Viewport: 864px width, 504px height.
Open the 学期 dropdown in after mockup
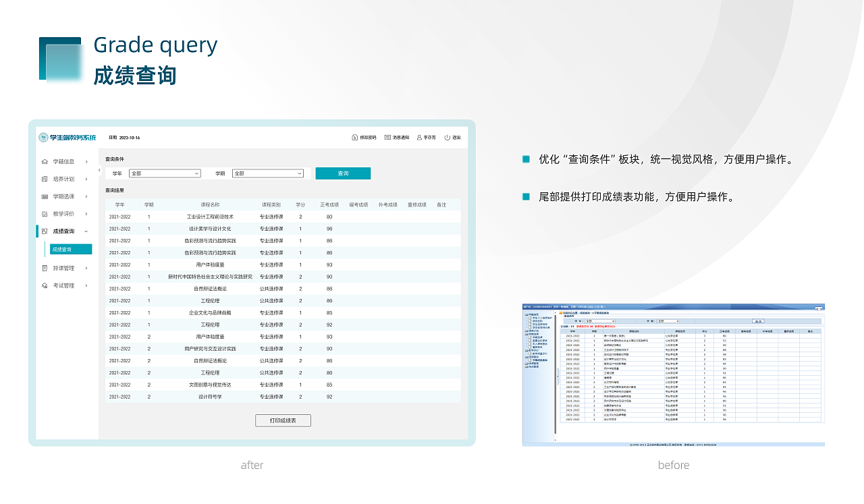(x=268, y=173)
